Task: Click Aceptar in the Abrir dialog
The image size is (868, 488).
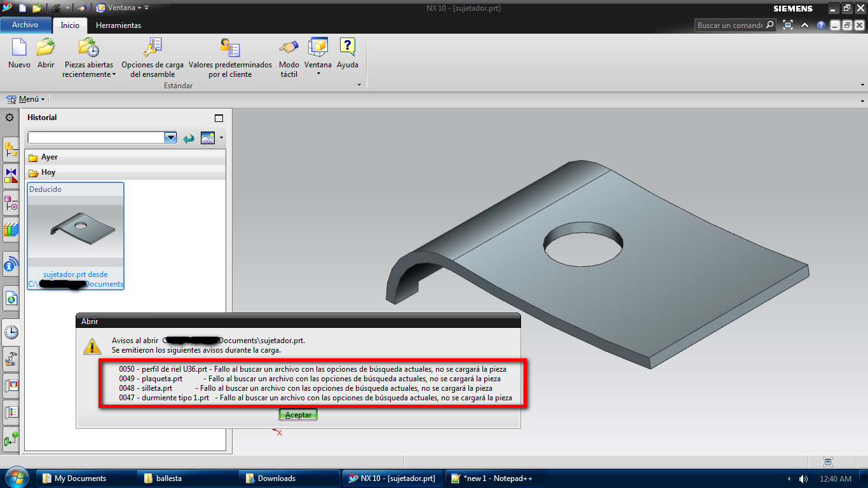Action: (x=298, y=415)
